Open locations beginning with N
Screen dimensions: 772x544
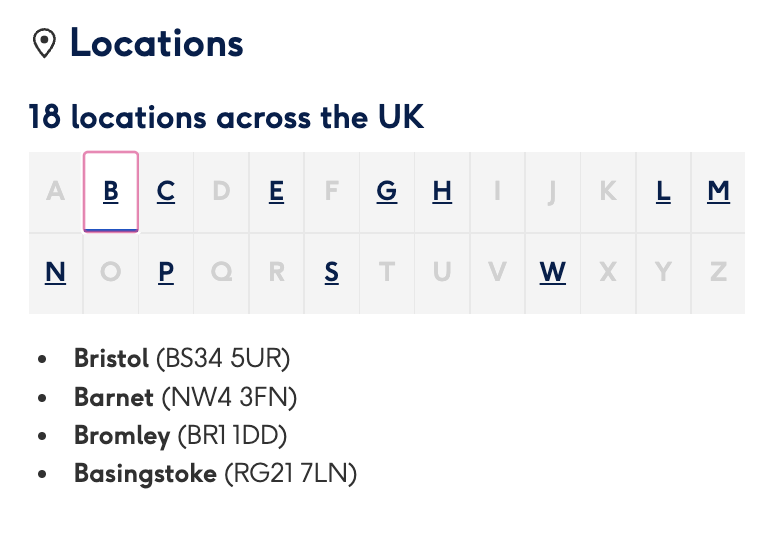56,273
